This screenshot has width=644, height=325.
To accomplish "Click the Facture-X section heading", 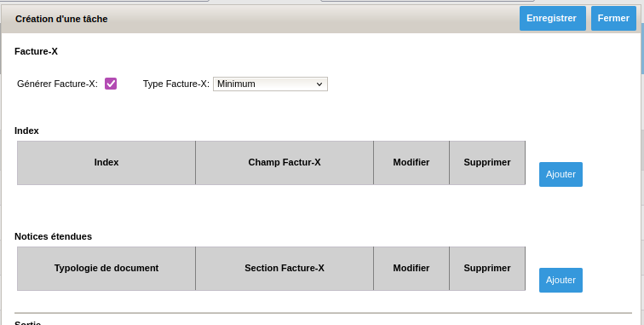I will (36, 51).
